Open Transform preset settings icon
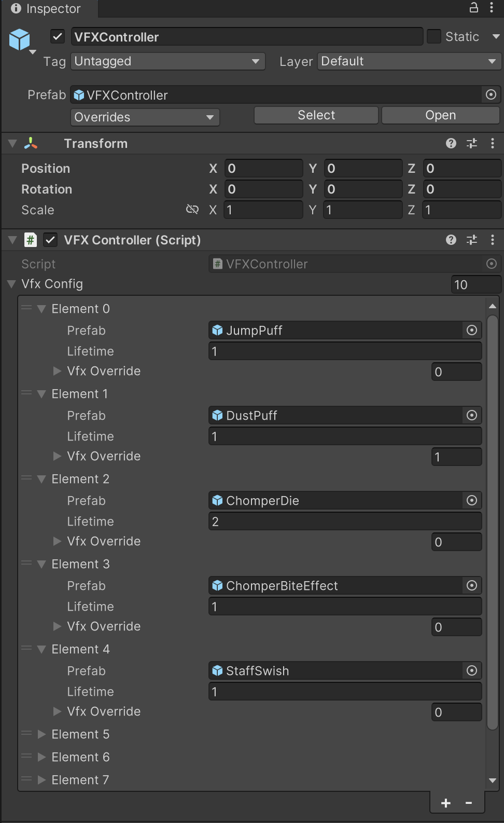The height and width of the screenshot is (823, 504). (x=472, y=144)
